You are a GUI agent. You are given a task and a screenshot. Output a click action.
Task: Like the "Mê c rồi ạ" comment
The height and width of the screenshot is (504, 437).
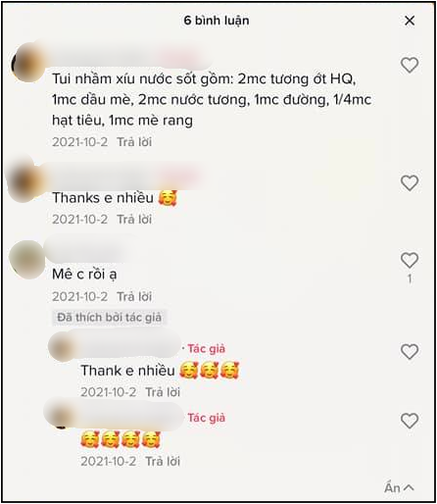coord(410,260)
